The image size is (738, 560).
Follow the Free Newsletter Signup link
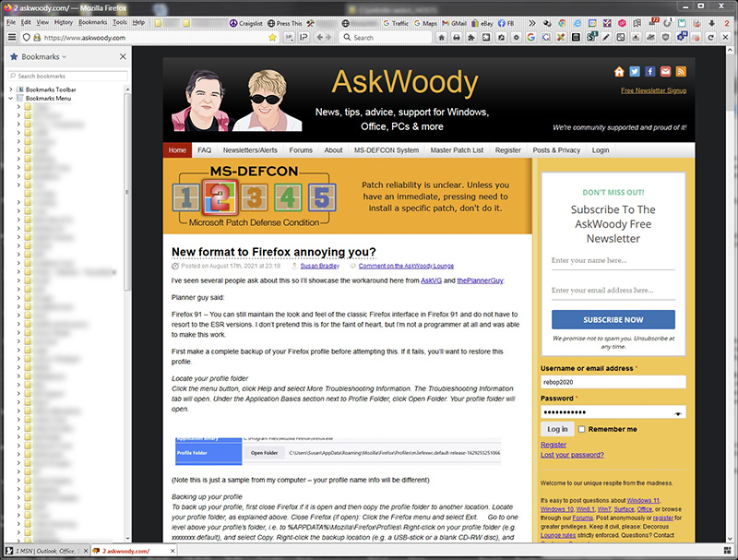click(x=653, y=90)
